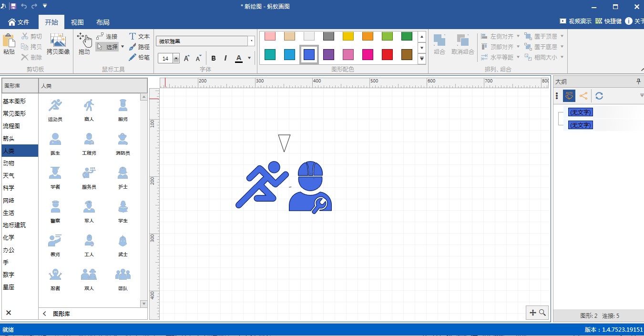The width and height of the screenshot is (644, 336).
Task: Open the 文件 file menu
Action: [19, 22]
